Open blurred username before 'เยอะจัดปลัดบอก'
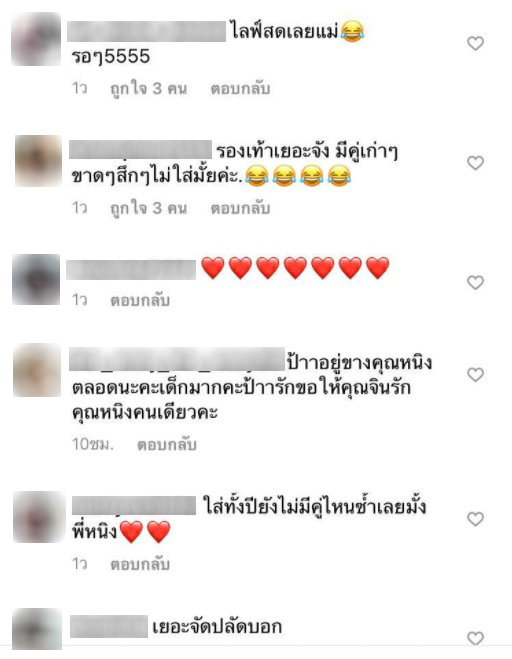This screenshot has width=512, height=659. click(x=109, y=627)
